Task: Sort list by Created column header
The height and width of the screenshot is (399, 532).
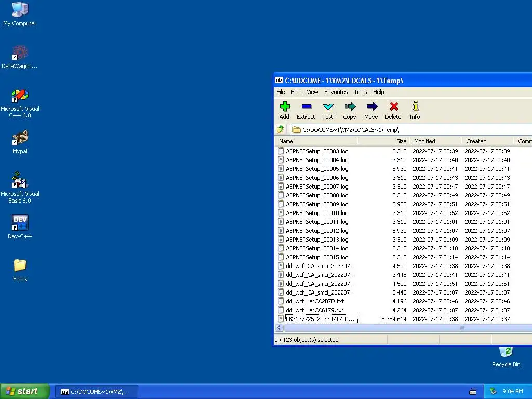Action: (x=487, y=141)
